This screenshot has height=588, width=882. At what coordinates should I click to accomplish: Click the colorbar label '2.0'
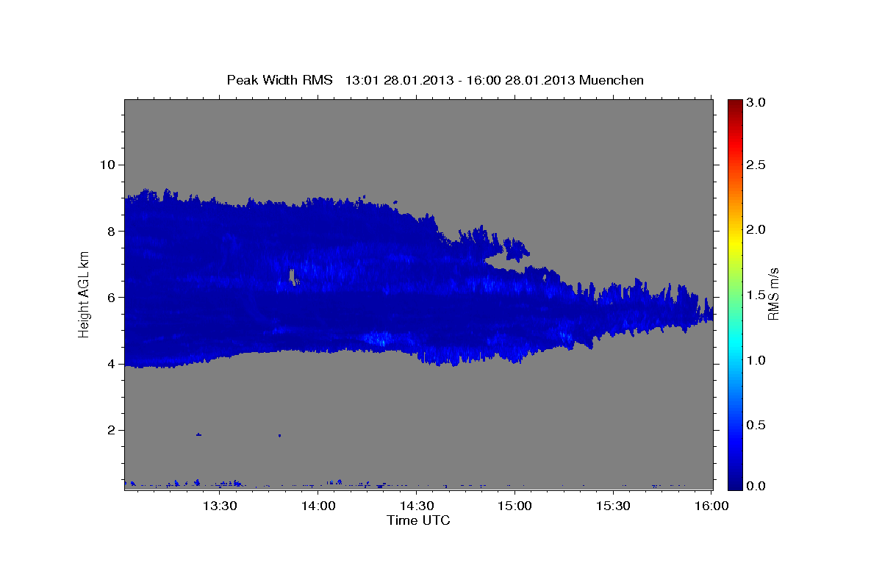[756, 230]
